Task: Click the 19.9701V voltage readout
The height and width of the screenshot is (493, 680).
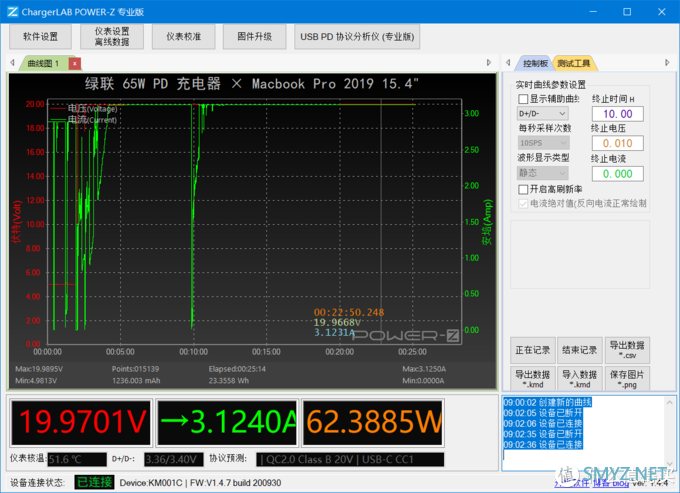Action: coord(81,423)
